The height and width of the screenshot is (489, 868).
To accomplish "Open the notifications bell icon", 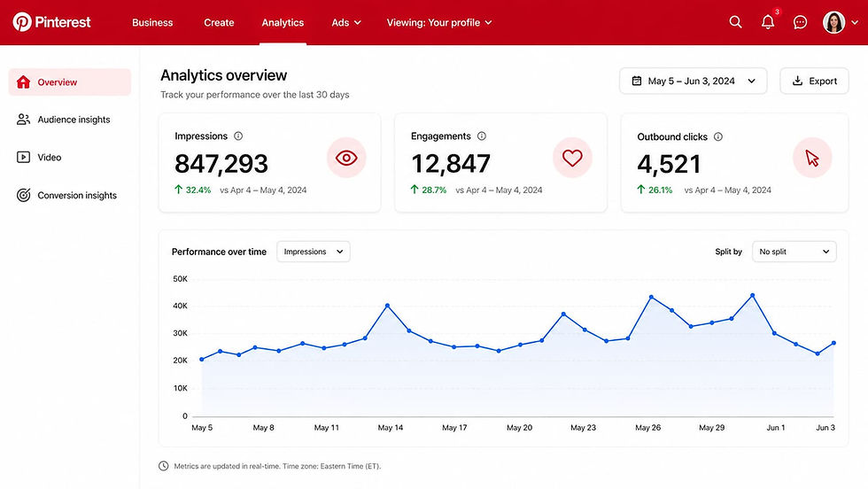I will coord(768,22).
